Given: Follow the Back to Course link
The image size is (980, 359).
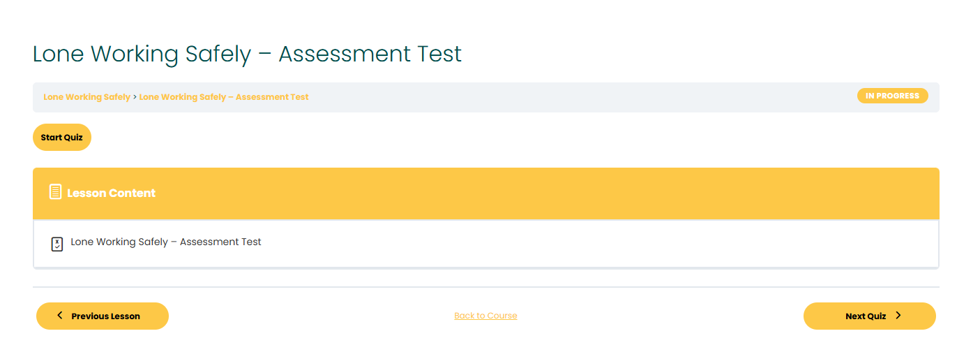Looking at the screenshot, I should 485,316.
